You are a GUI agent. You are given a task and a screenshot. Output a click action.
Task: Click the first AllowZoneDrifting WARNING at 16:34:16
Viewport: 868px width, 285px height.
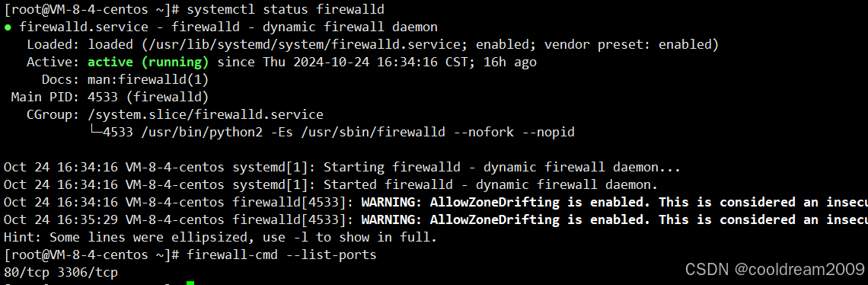click(436, 203)
